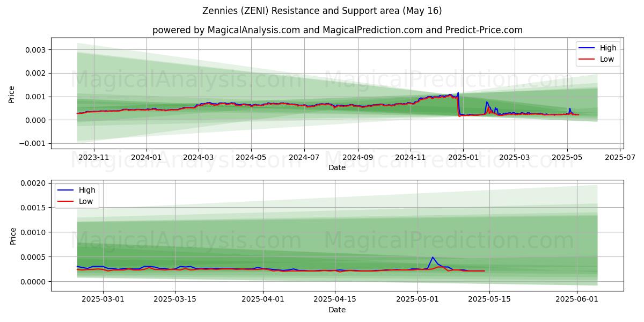
Task: Click 'High' in the top chart legend
Action: coord(608,48)
